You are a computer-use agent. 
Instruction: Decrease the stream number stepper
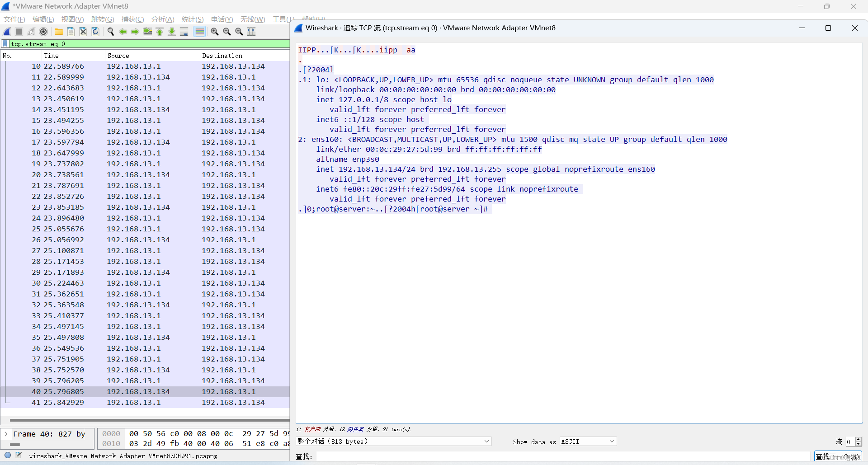coord(859,444)
